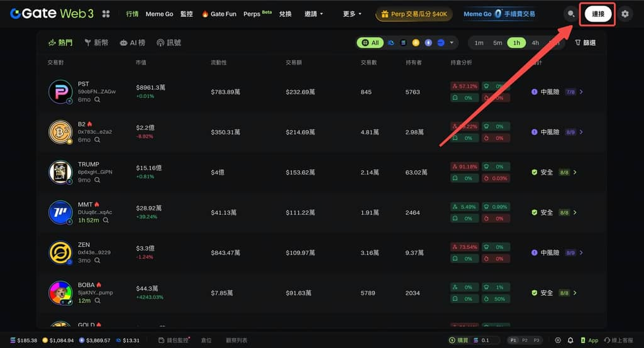Open settings gear icon at top right
Image resolution: width=644 pixels, height=348 pixels.
point(625,14)
